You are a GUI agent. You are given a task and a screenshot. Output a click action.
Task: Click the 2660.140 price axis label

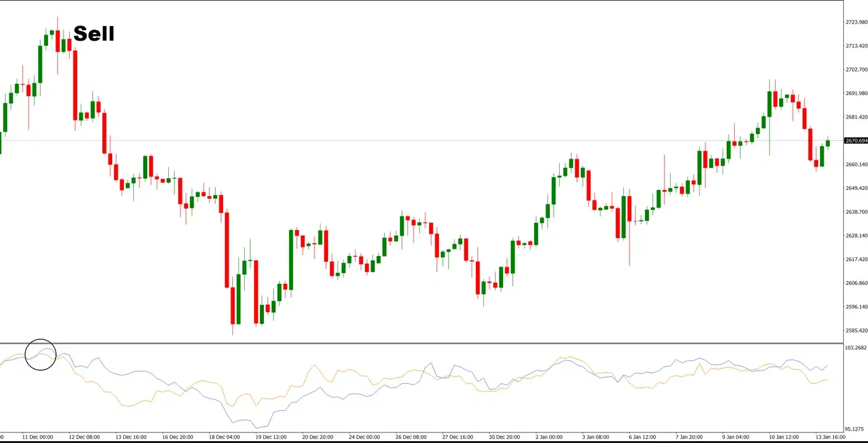856,165
